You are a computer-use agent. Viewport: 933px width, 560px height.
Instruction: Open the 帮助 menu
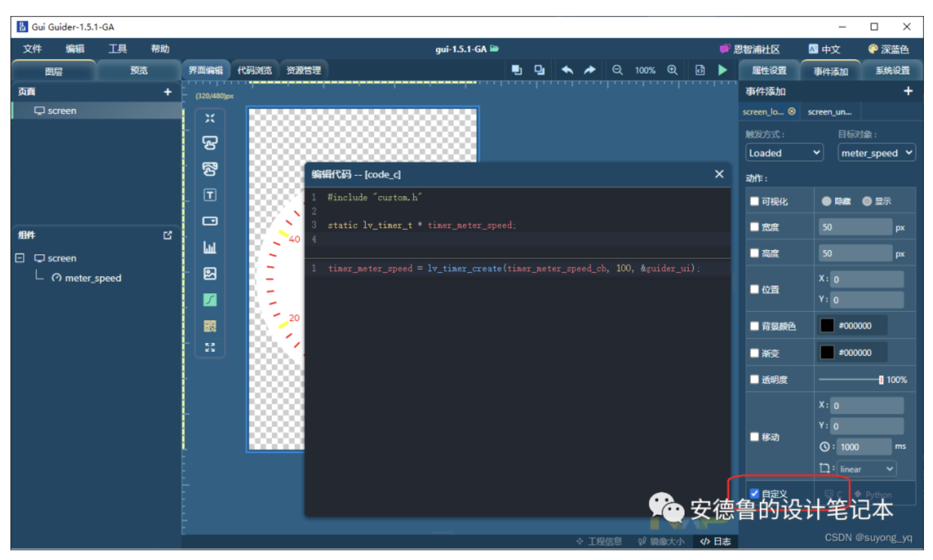(x=160, y=49)
